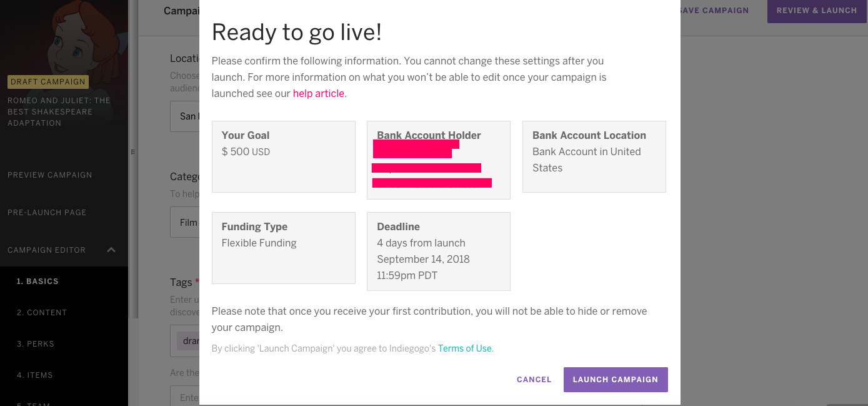Click the sidebar resize handle
Viewport: 868px width, 406px height.
(132, 152)
